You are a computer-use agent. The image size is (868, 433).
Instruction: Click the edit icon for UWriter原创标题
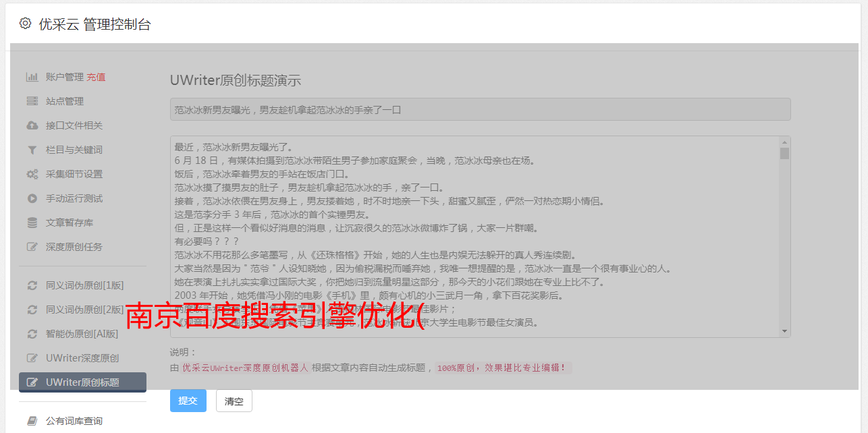[32, 382]
